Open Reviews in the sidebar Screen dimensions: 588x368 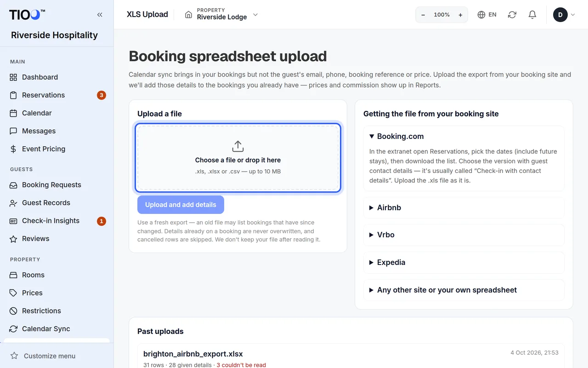[x=57, y=238]
